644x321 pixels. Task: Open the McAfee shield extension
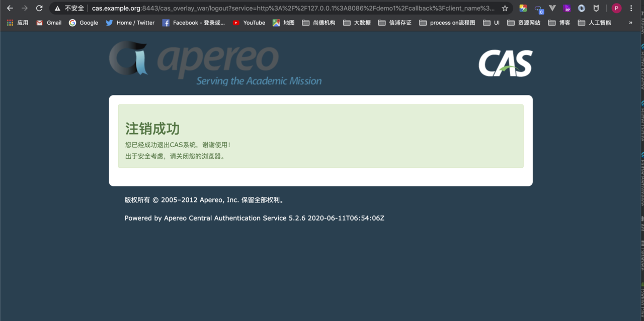point(596,8)
